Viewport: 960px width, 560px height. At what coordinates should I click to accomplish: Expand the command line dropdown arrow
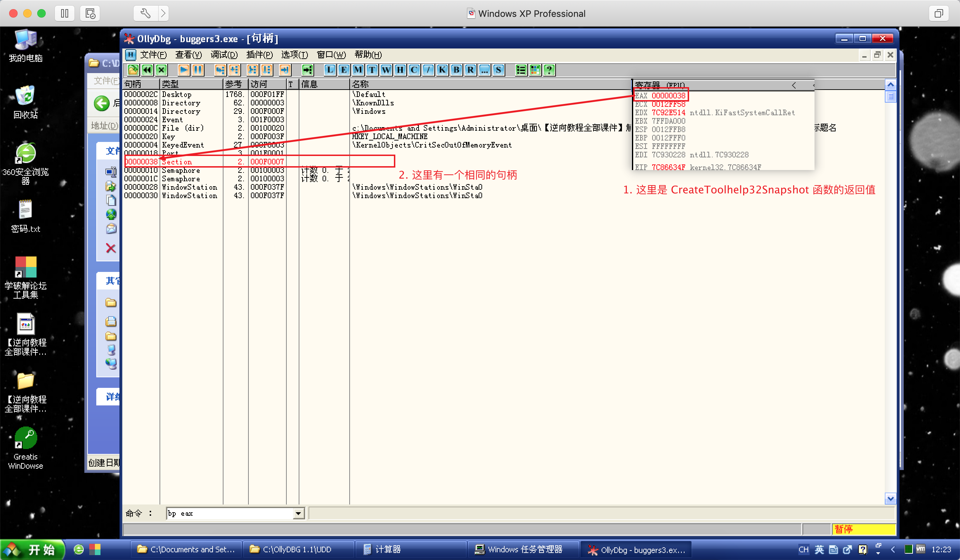[298, 514]
